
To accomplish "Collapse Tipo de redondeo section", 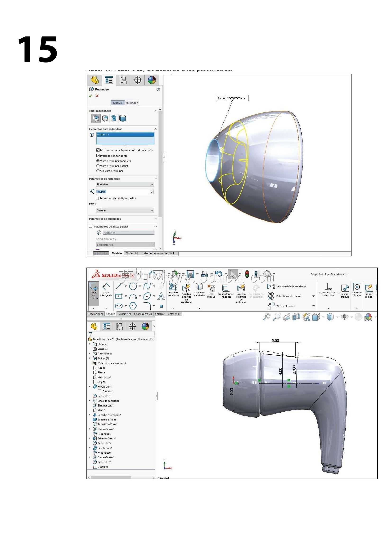I will coord(155,111).
